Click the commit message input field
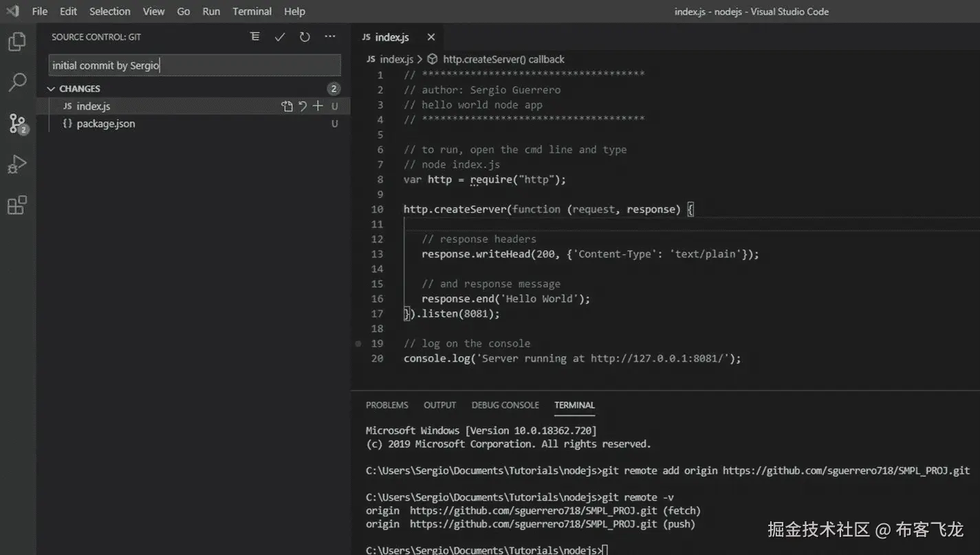Viewport: 980px width, 555px height. coord(195,65)
